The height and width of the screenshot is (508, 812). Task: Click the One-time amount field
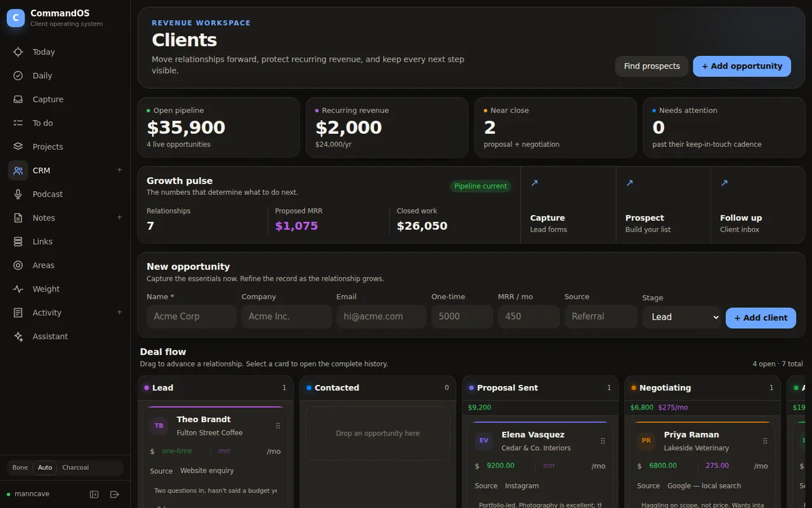pos(462,316)
